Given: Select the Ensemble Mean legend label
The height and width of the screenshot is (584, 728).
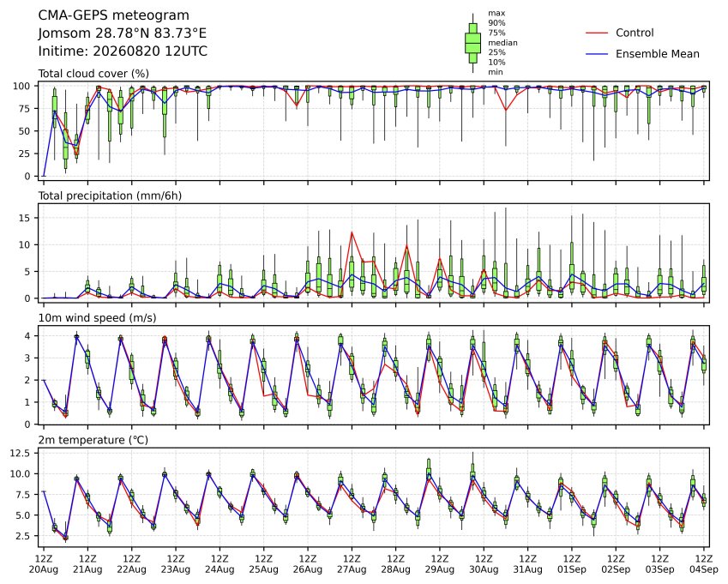Looking at the screenshot, I should click(658, 54).
